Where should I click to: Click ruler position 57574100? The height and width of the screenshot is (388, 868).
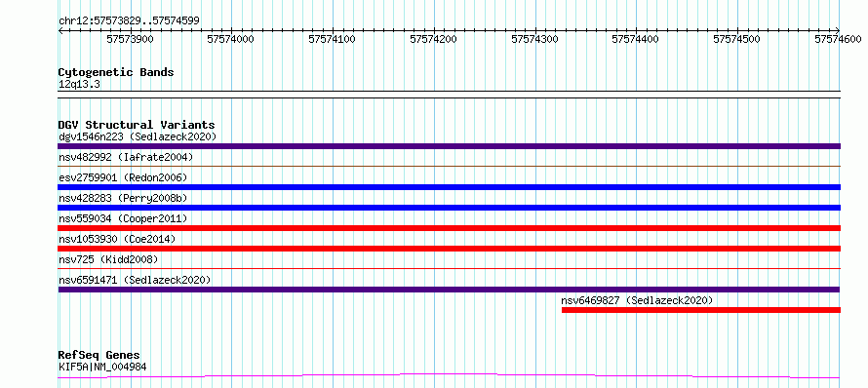click(333, 39)
